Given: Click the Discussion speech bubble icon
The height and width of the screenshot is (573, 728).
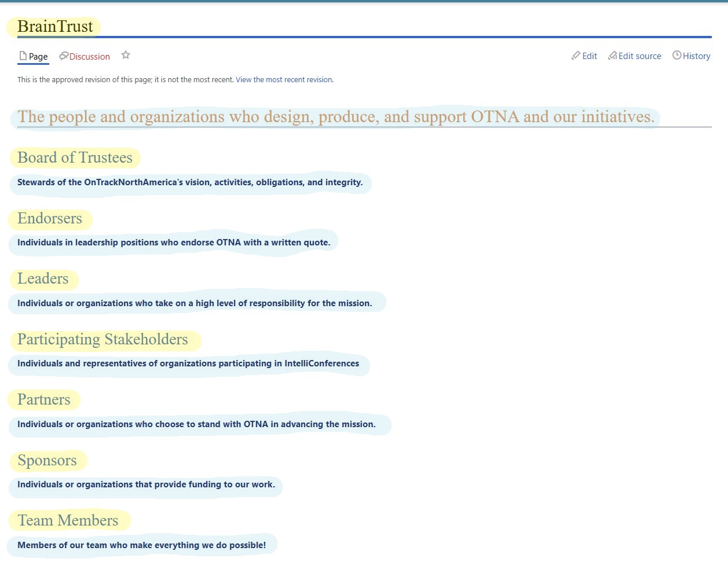Looking at the screenshot, I should coord(64,56).
